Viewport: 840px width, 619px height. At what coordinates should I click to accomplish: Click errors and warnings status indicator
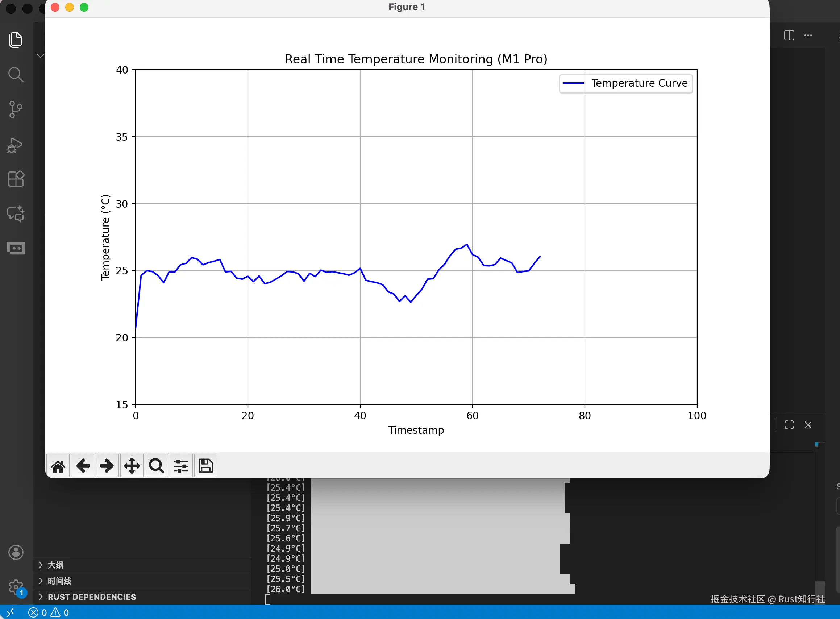[x=49, y=612]
